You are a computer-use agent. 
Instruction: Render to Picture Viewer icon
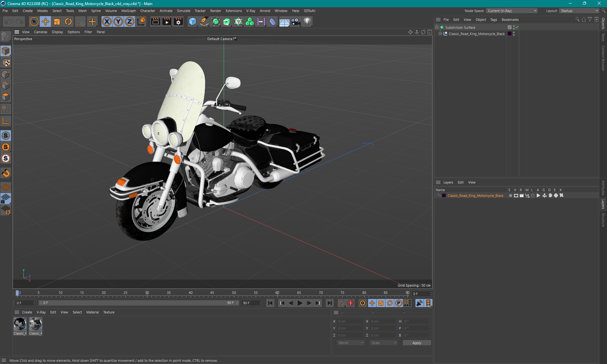[167, 21]
